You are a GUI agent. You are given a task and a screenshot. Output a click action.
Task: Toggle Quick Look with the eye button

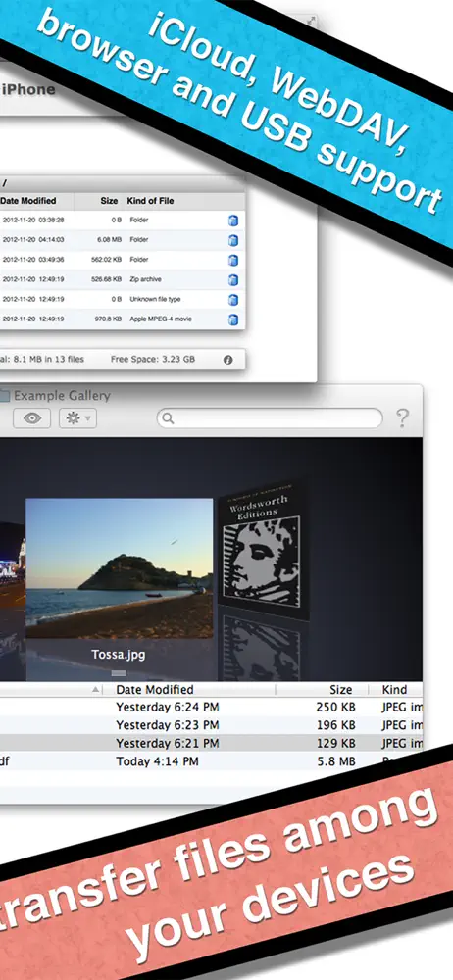(x=32, y=418)
